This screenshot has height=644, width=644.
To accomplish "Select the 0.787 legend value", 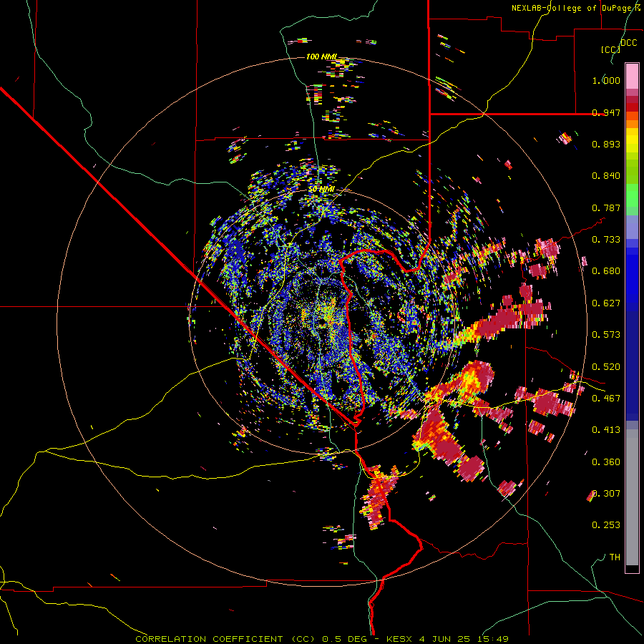I will 606,208.
